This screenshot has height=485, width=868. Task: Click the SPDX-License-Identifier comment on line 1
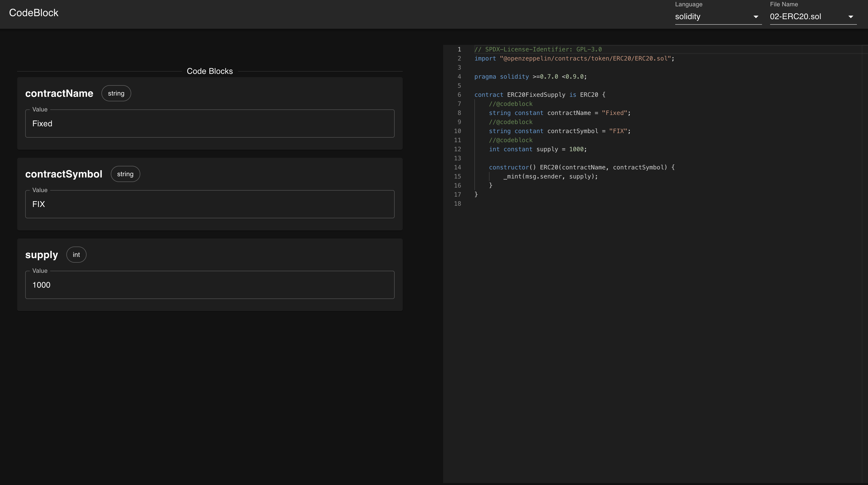pos(538,49)
